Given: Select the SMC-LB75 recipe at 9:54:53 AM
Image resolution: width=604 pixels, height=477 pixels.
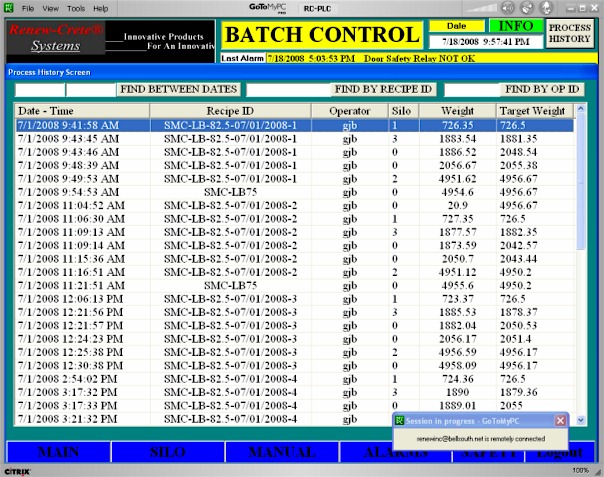Looking at the screenshot, I should (x=230, y=192).
